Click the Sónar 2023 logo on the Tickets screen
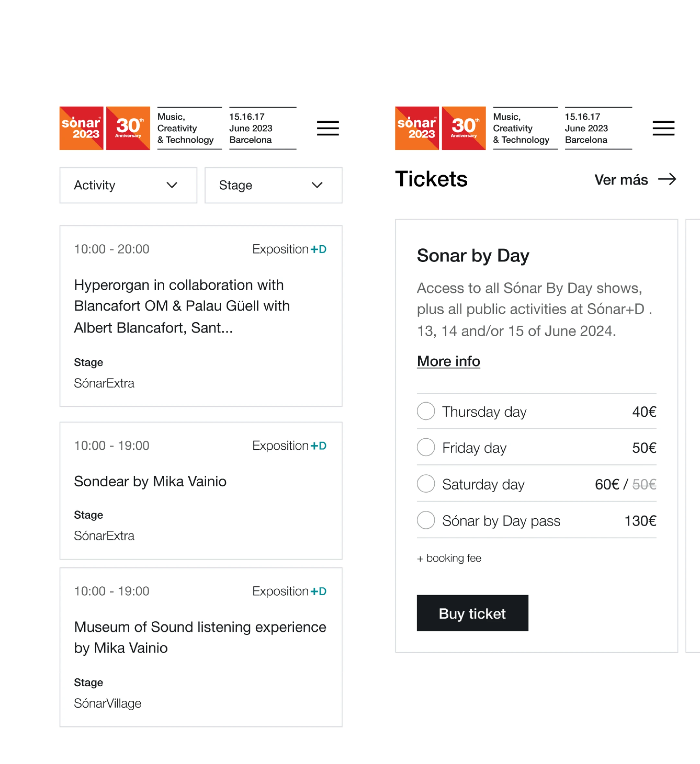This screenshot has height=764, width=700. click(x=417, y=128)
